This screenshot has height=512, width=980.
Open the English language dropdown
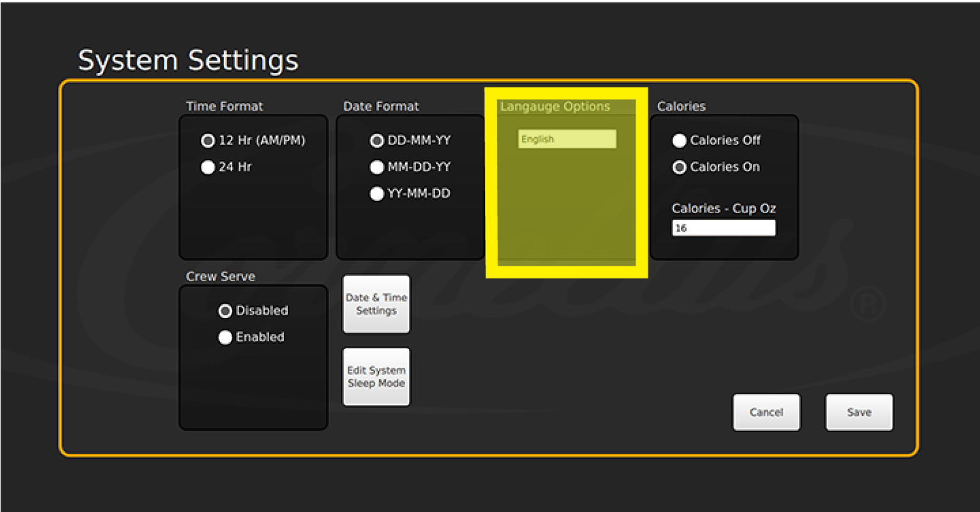567,139
